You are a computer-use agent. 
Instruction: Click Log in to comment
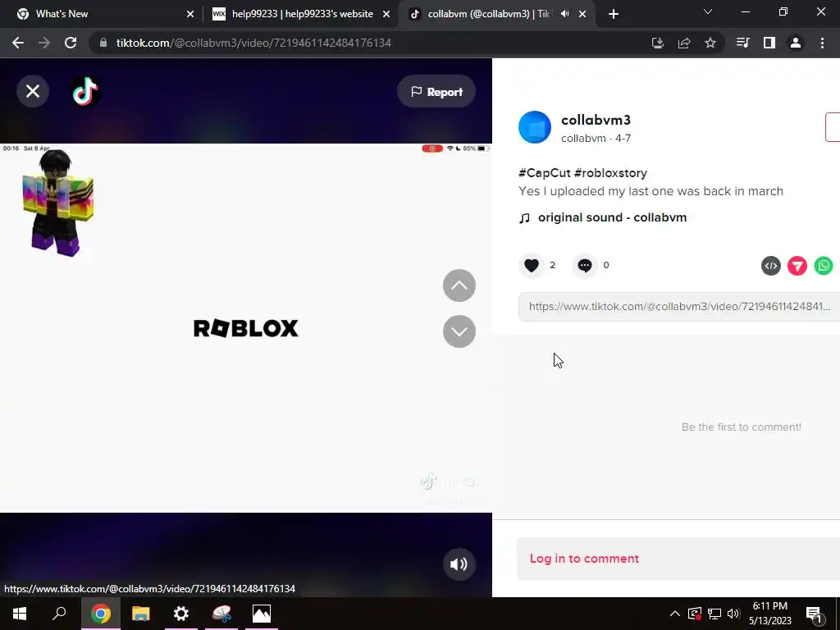click(584, 559)
